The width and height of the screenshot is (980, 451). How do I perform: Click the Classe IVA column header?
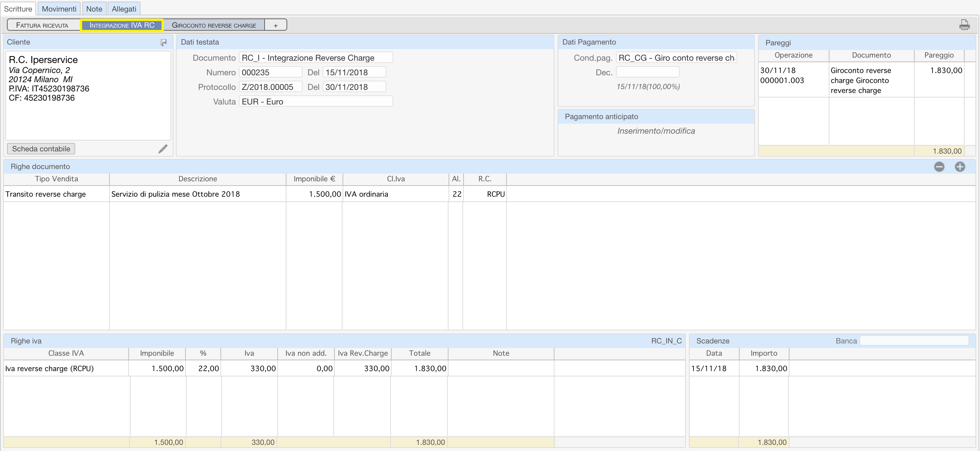pos(66,353)
